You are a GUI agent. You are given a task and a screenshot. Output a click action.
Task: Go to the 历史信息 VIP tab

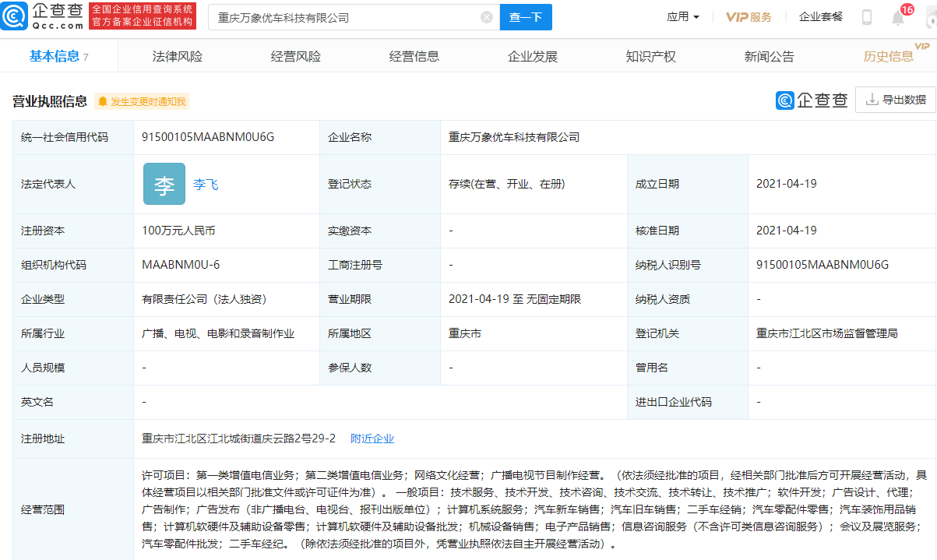point(889,56)
